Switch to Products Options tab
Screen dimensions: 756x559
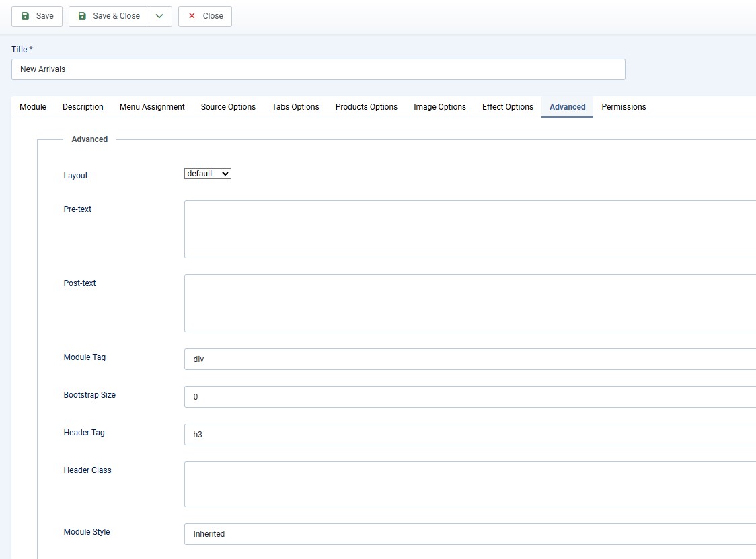pos(366,107)
